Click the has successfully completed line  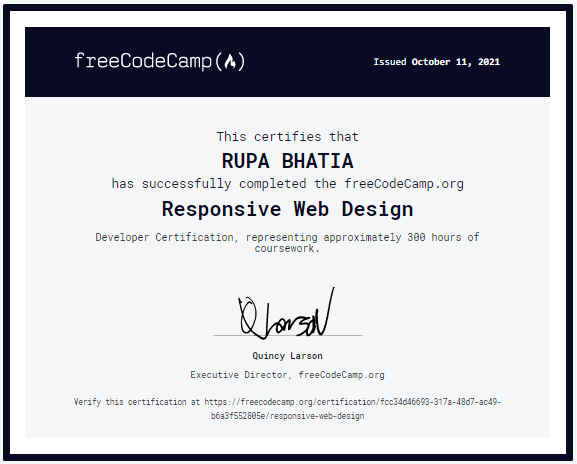[x=287, y=184]
